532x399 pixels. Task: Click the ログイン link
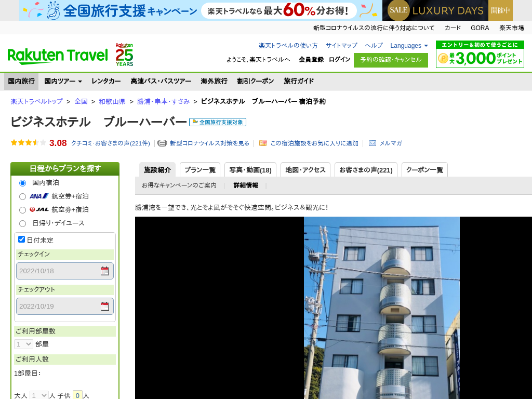pyautogui.click(x=339, y=59)
